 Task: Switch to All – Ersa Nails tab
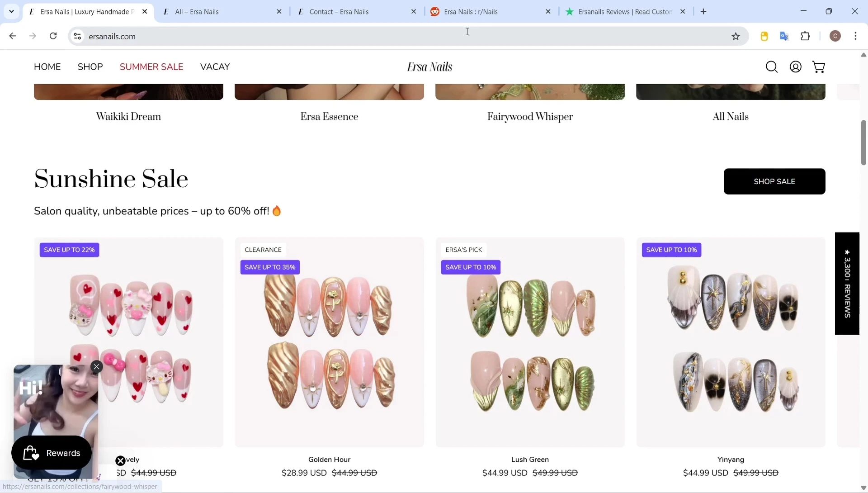[x=222, y=12]
